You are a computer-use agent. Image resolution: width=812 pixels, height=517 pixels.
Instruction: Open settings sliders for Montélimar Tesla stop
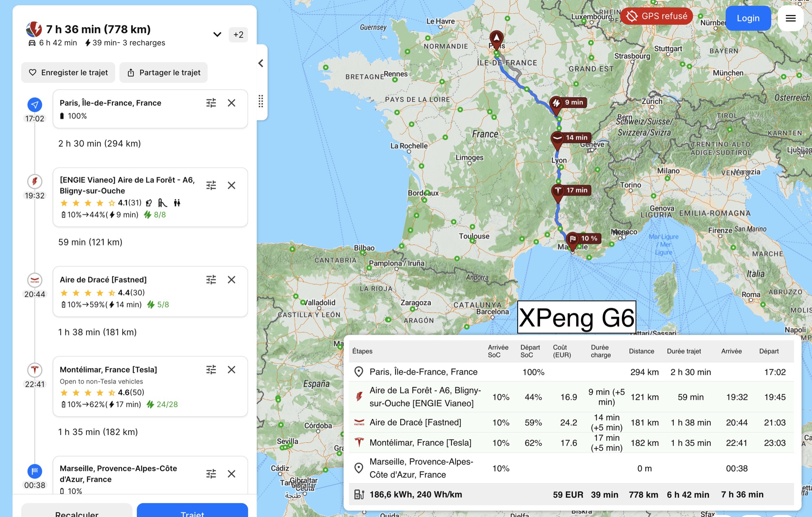click(211, 370)
